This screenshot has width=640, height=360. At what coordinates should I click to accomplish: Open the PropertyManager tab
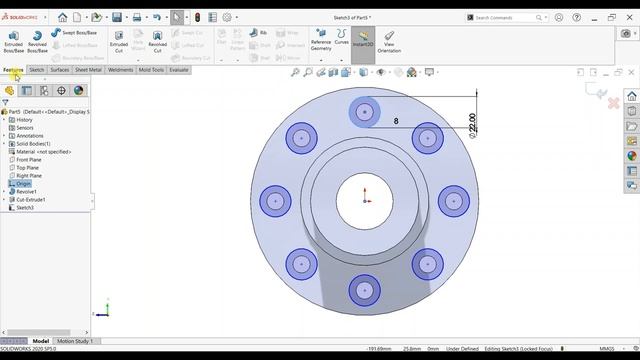(x=27, y=91)
